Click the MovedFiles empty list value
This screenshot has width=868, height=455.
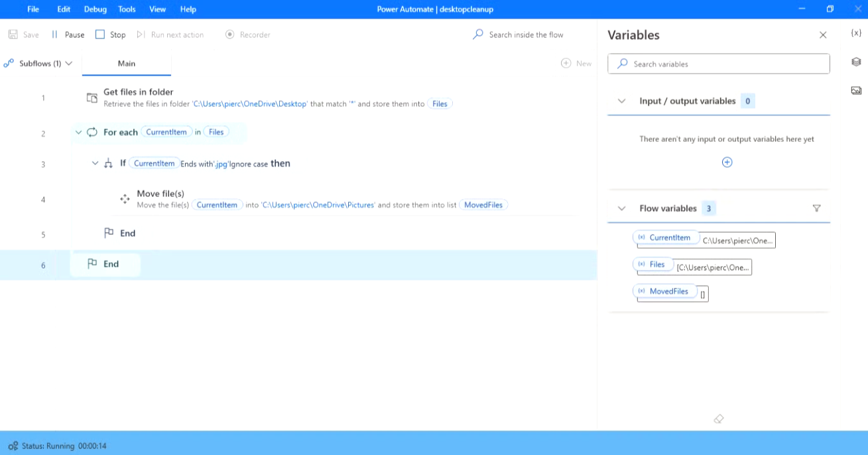[703, 294]
